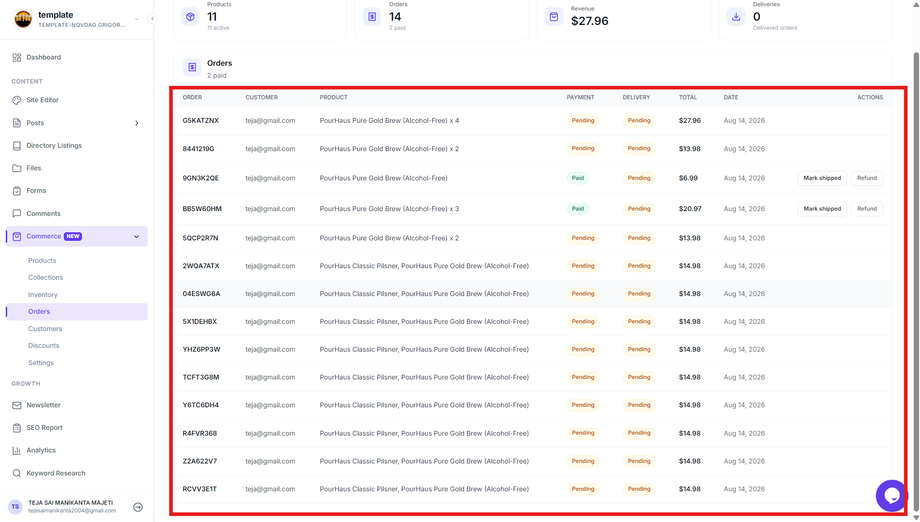Click order ID 5QCP2R7N

(x=200, y=238)
